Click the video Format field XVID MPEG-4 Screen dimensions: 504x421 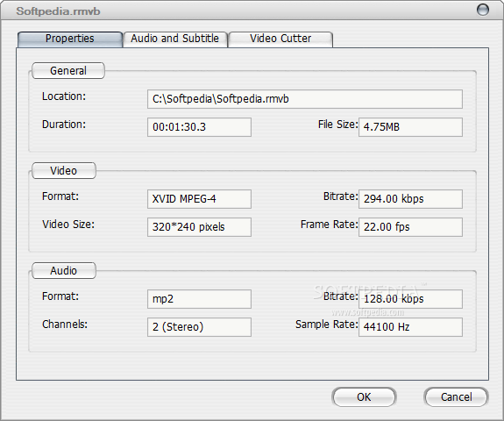[x=199, y=199]
